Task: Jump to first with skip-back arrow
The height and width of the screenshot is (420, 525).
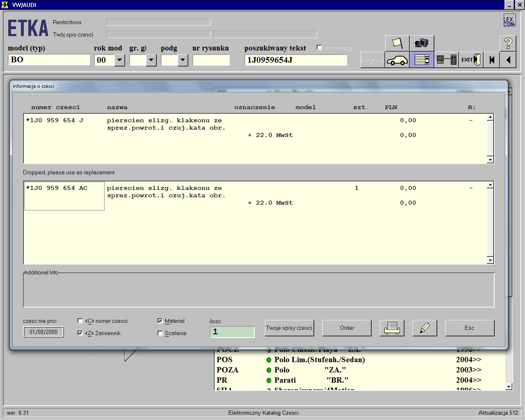Action: pyautogui.click(x=492, y=60)
